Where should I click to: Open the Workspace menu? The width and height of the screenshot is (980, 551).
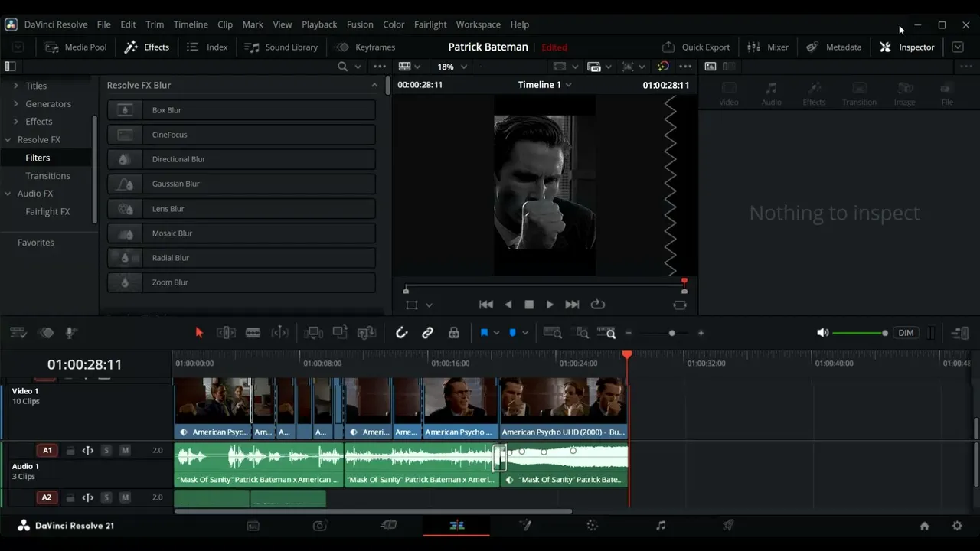[479, 24]
